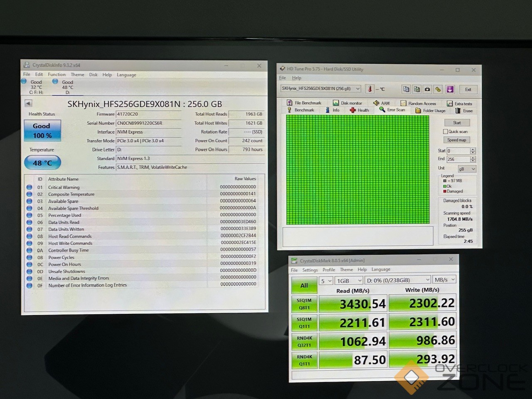
Task: Switch to the Health tab in HD Tune
Action: click(359, 110)
